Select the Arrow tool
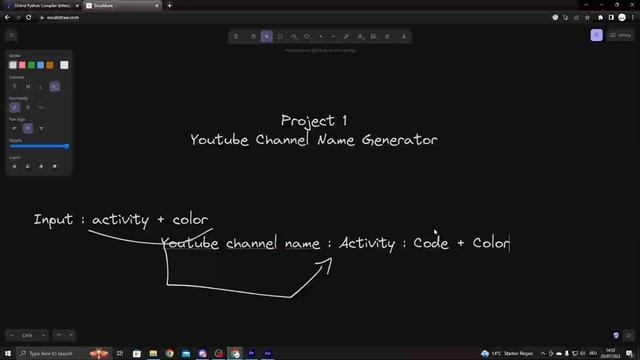This screenshot has height=360, width=640. (x=320, y=37)
